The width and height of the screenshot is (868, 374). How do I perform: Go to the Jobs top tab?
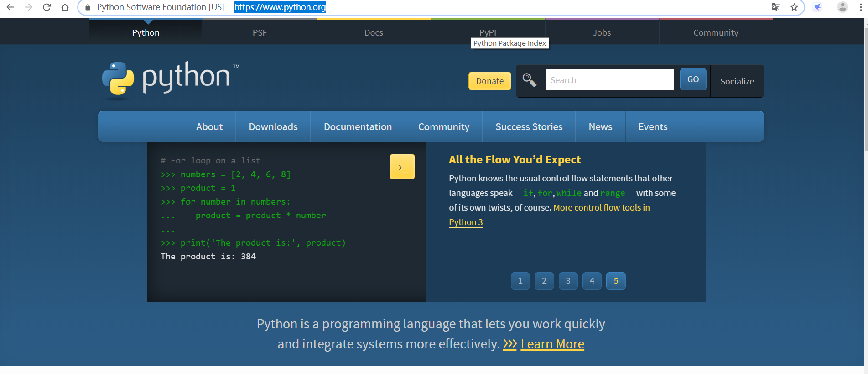coord(602,32)
